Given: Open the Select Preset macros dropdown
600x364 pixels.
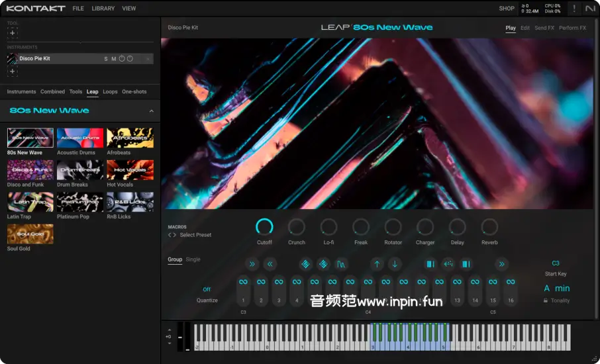Looking at the screenshot, I should coord(195,235).
